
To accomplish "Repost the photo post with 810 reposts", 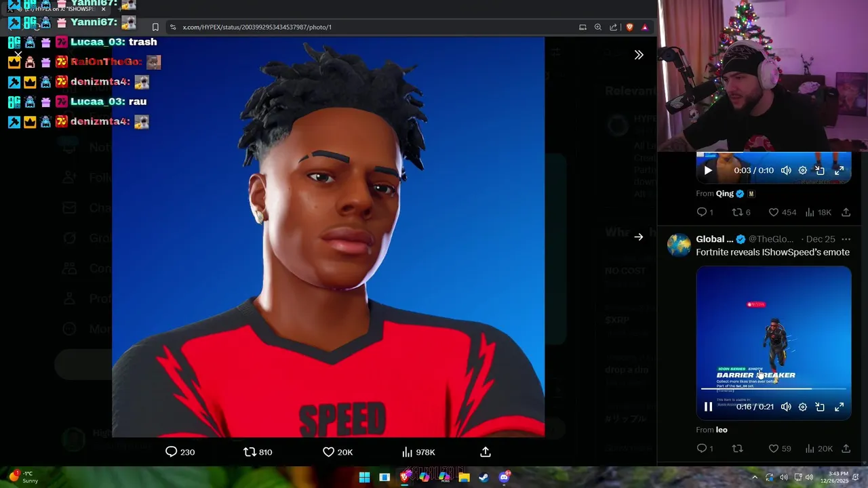I will (x=258, y=452).
